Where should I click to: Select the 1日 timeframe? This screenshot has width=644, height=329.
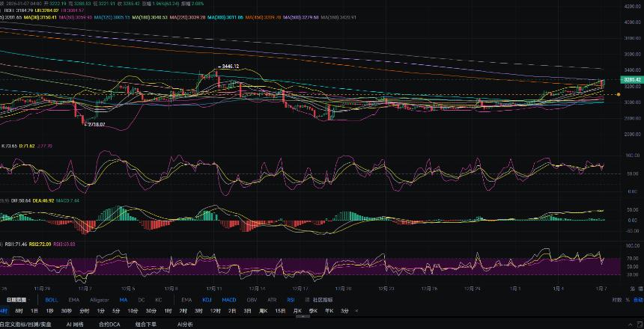click(34, 311)
